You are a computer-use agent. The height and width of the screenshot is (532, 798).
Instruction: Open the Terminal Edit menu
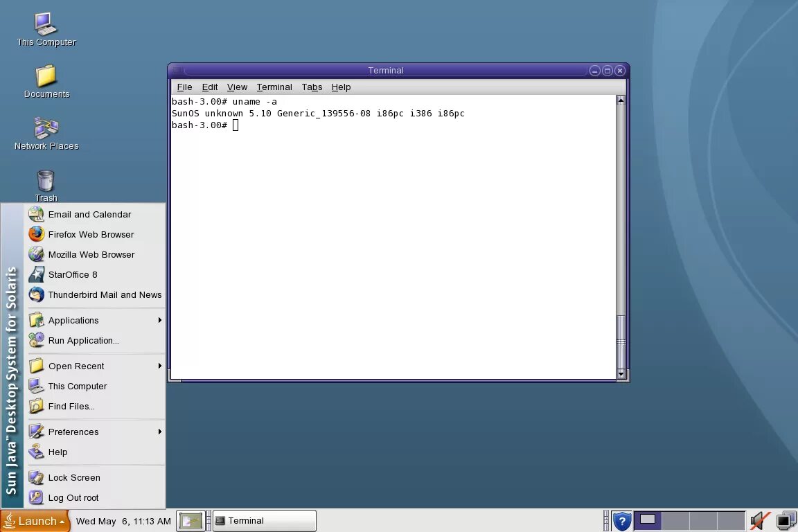[x=210, y=87]
